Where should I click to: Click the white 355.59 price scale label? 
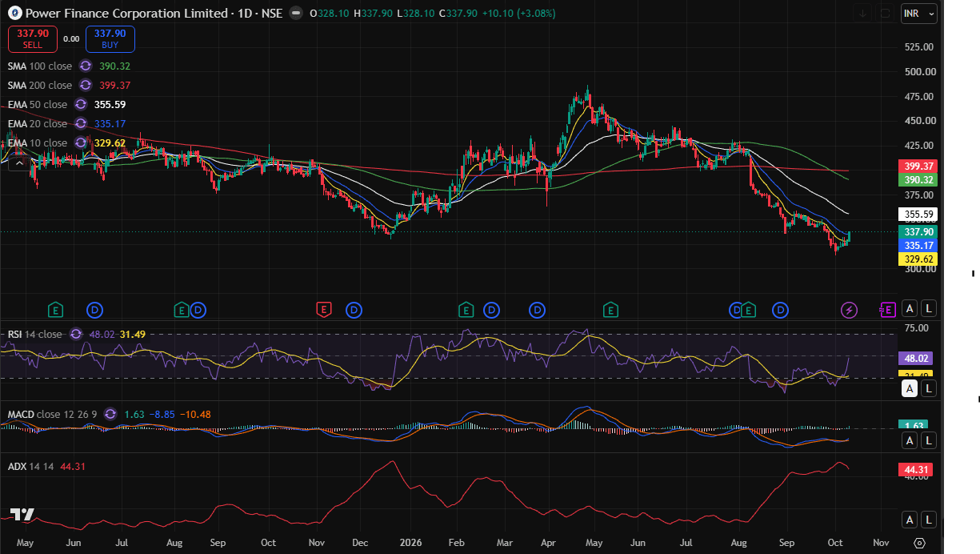coord(918,215)
